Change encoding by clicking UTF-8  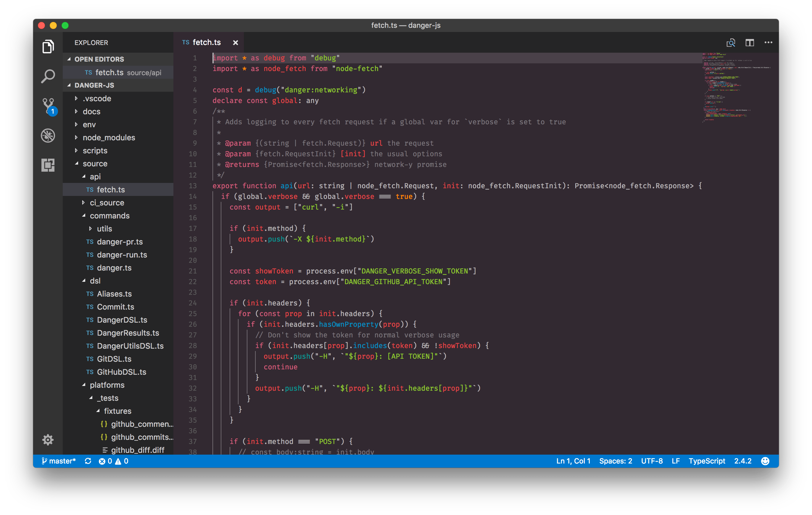coord(652,461)
